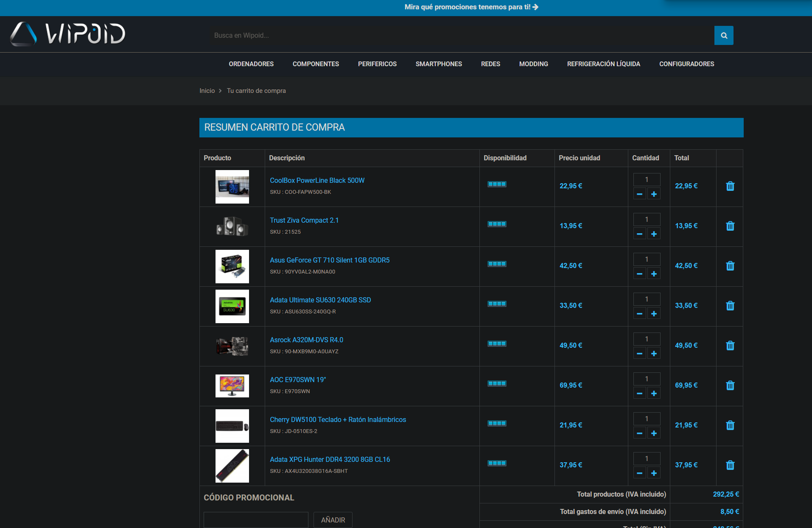Delete Asus GeForce GT 710 from cart
This screenshot has width=812, height=528.
pos(730,266)
